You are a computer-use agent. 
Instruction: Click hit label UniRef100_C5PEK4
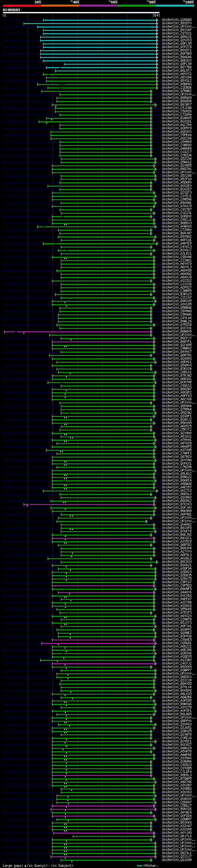pyautogui.click(x=177, y=135)
